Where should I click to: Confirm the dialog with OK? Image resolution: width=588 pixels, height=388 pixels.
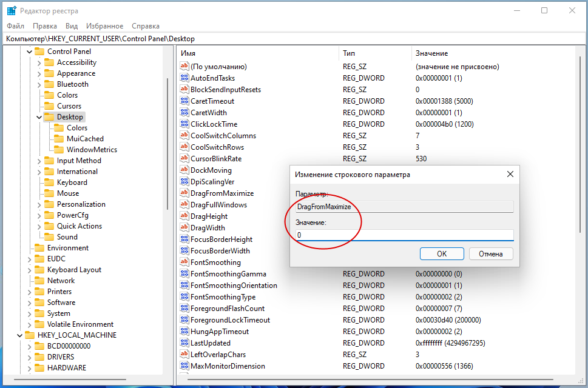(x=442, y=253)
